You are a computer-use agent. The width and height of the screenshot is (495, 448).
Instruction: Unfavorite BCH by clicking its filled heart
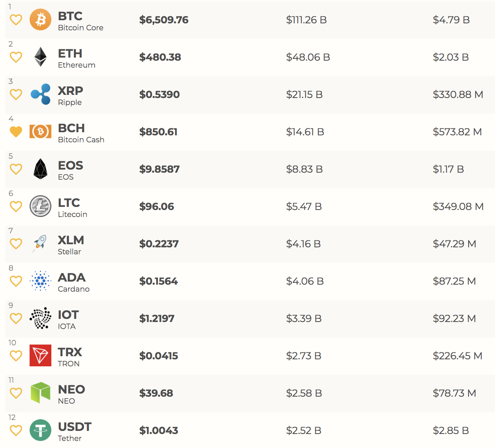pyautogui.click(x=16, y=131)
